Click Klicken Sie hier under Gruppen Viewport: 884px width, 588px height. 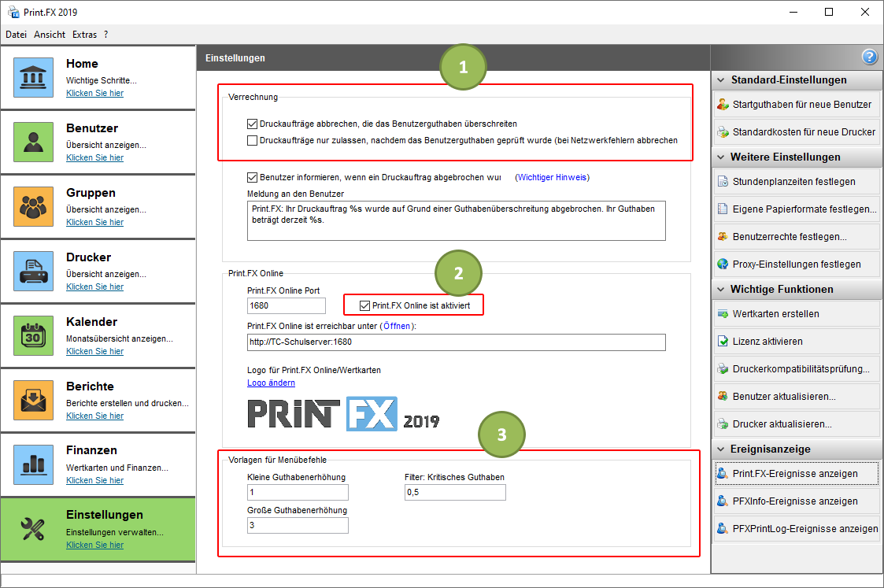[94, 222]
